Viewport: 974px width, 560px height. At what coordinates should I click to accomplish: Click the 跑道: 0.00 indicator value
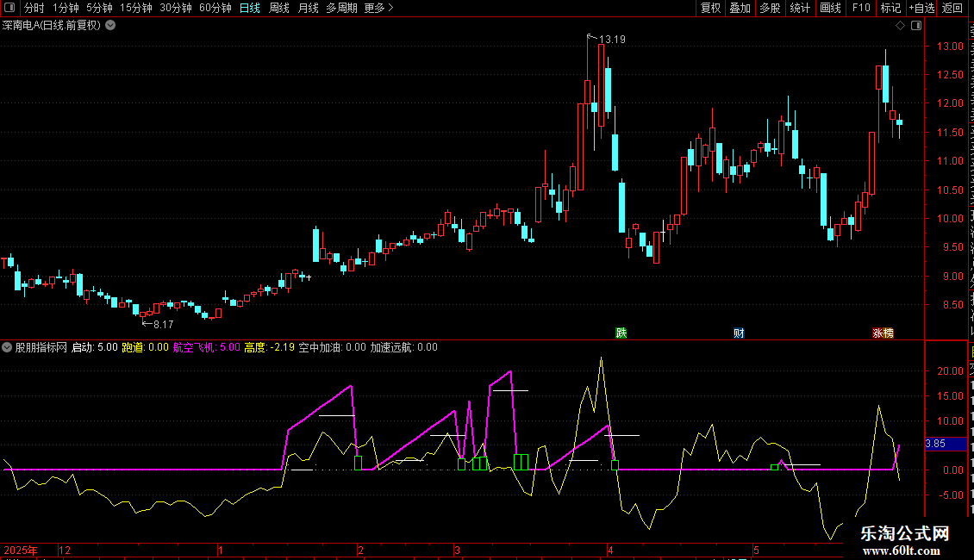(x=145, y=348)
